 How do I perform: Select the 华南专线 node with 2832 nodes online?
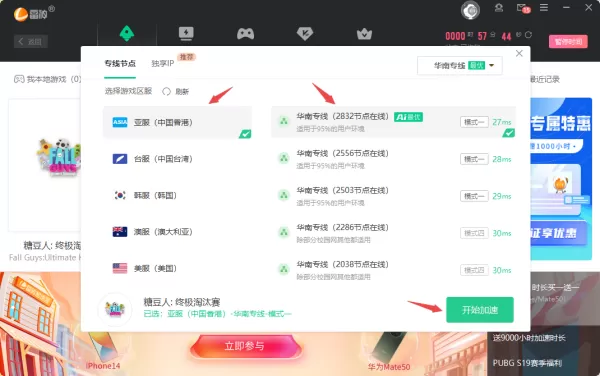pyautogui.click(x=393, y=122)
